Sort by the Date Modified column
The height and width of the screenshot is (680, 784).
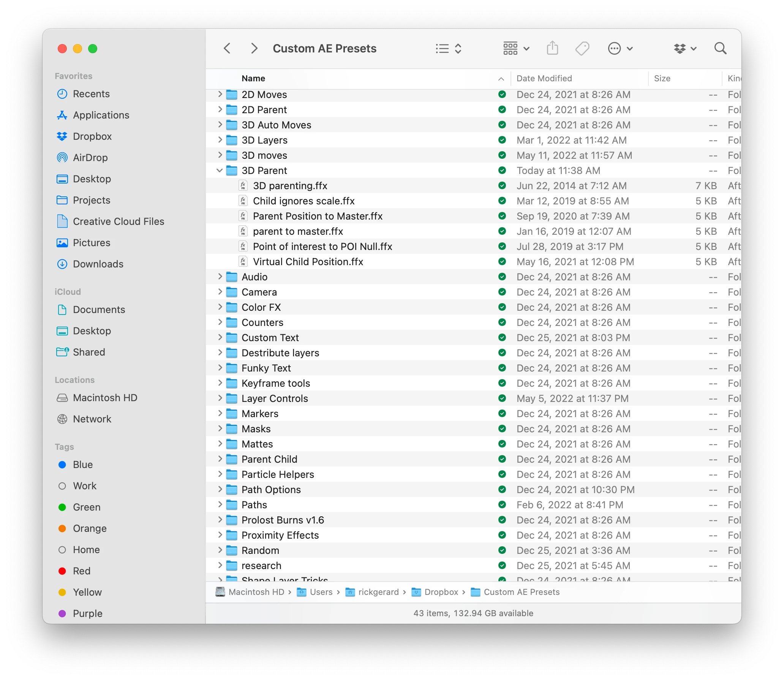pyautogui.click(x=544, y=78)
